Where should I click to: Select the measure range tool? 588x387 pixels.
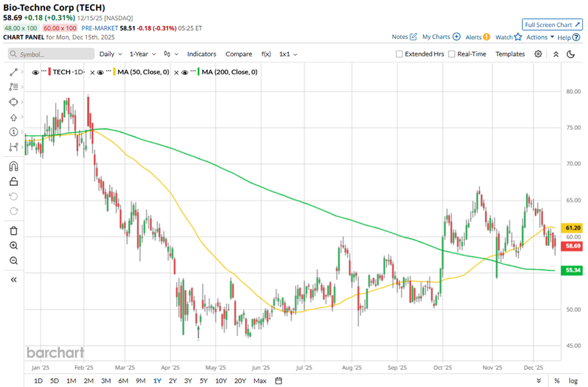[x=14, y=147]
